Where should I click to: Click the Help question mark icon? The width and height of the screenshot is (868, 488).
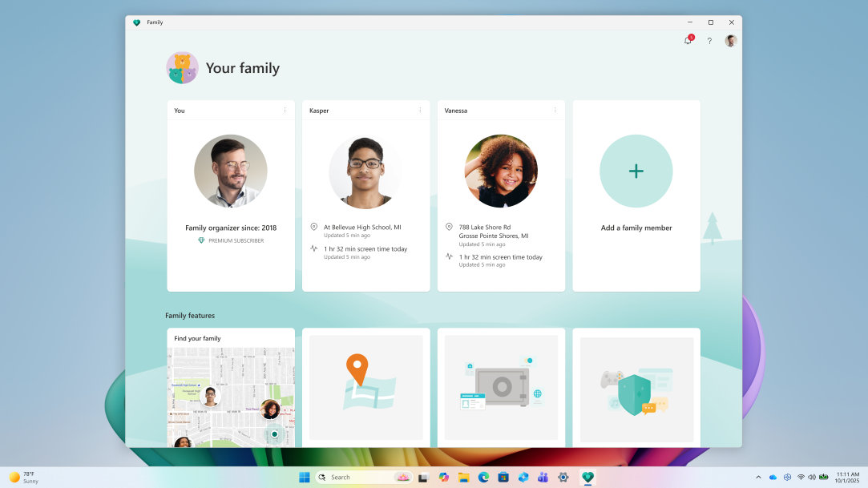(709, 40)
